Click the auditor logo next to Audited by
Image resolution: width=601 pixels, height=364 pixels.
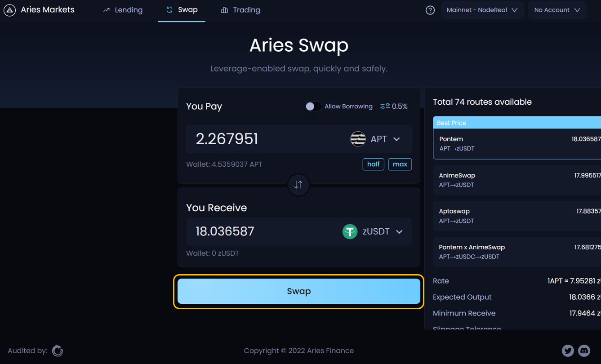tap(58, 351)
